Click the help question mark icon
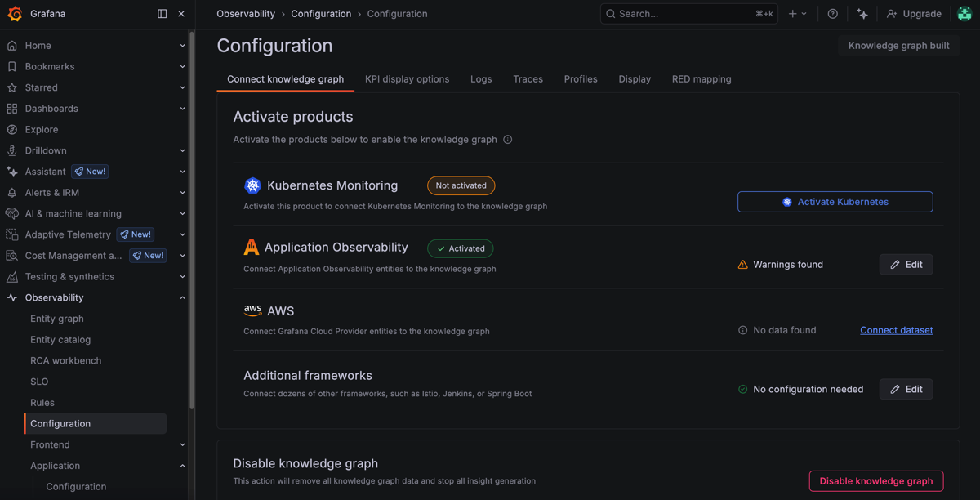 click(x=831, y=13)
